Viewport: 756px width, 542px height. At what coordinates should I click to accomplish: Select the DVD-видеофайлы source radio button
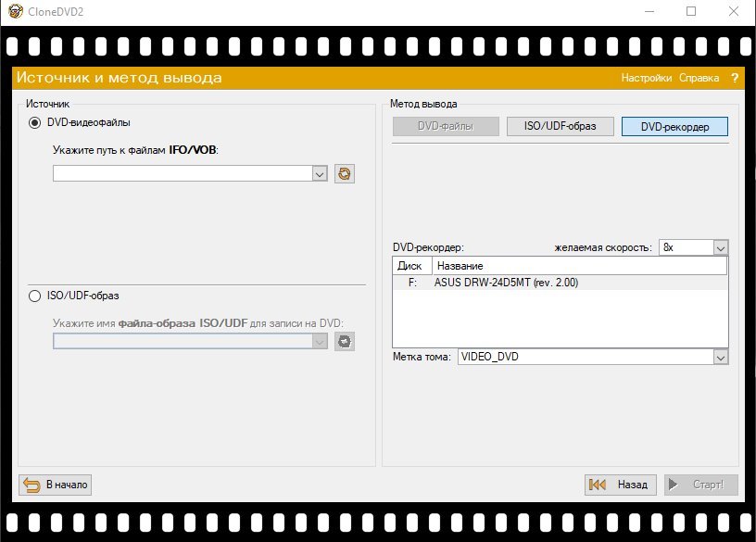click(x=34, y=122)
